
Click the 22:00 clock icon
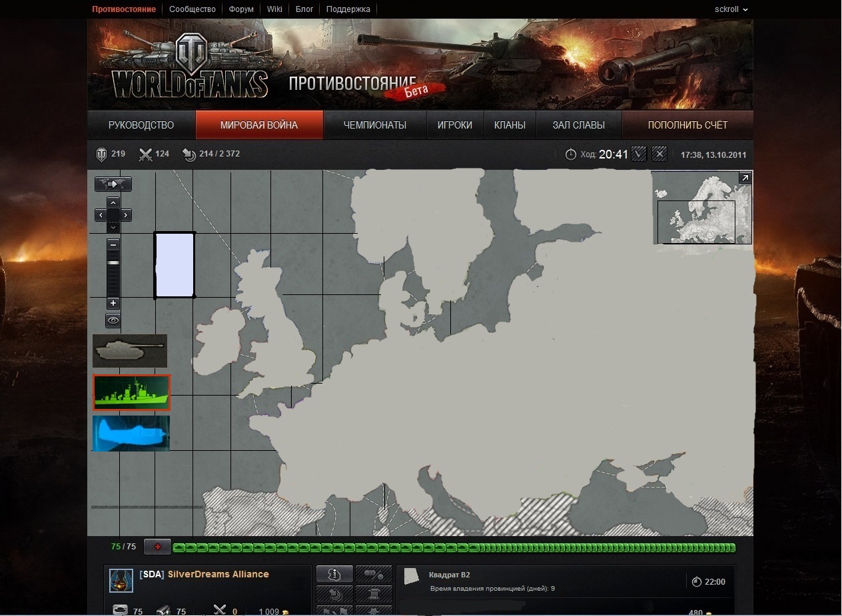coord(697,582)
